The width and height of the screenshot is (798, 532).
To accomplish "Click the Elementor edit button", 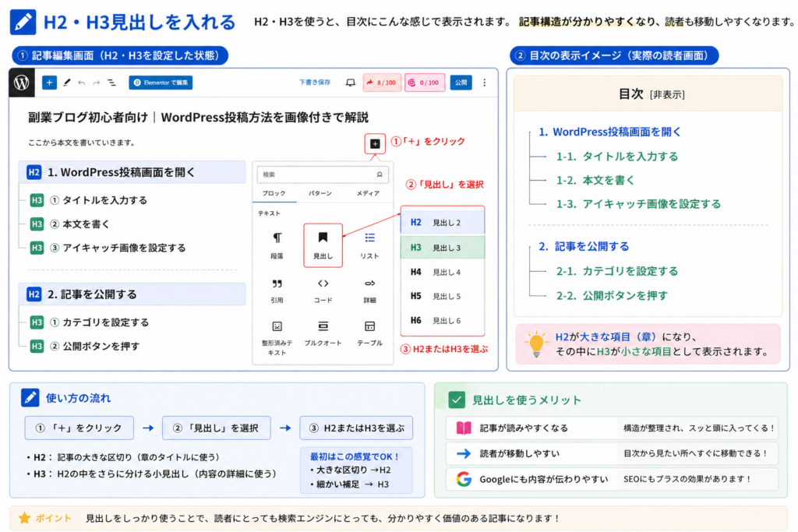I will (161, 83).
